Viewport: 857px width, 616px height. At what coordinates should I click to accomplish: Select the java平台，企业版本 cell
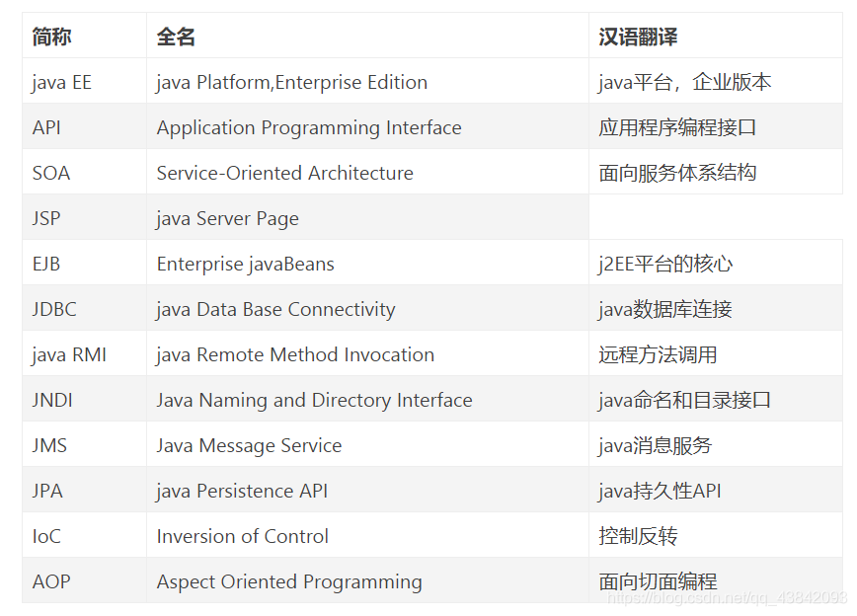(x=716, y=81)
